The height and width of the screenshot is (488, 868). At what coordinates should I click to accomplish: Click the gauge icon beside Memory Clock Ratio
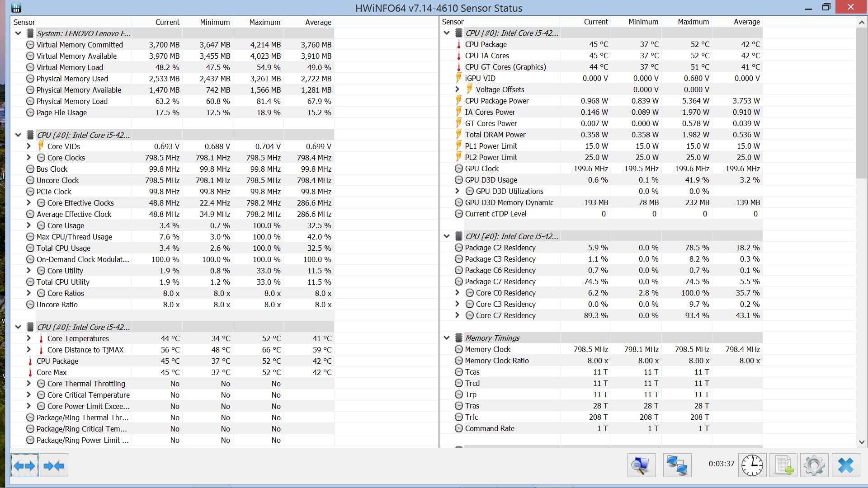(459, 361)
